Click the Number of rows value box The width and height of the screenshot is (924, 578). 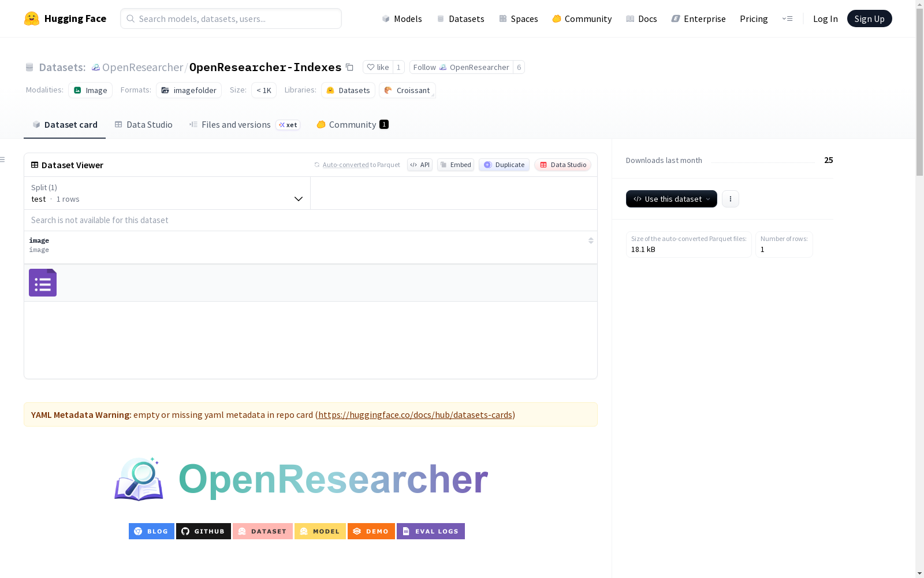click(784, 244)
